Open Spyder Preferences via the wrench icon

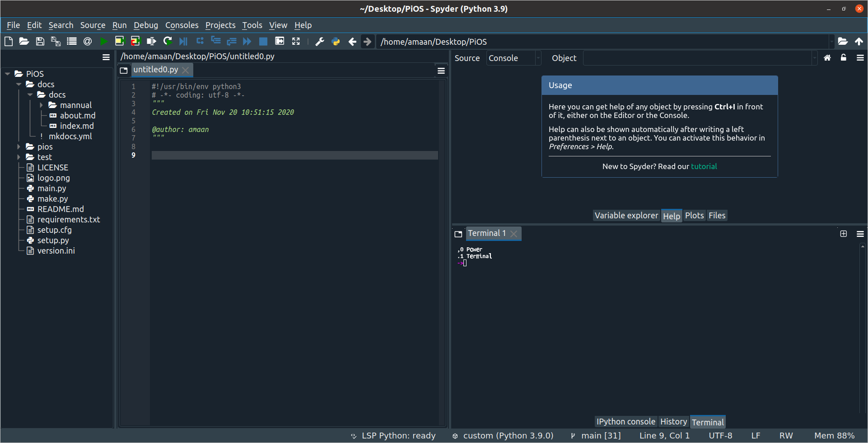[320, 41]
